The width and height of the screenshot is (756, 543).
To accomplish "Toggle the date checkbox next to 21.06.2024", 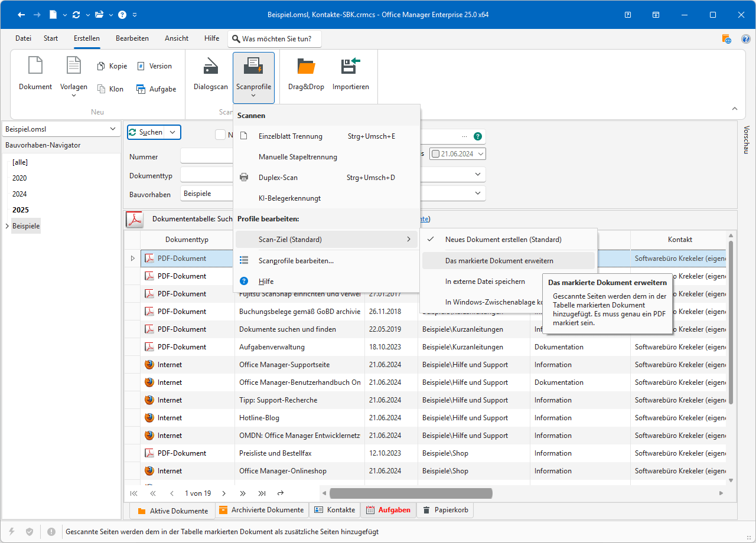I will [436, 154].
